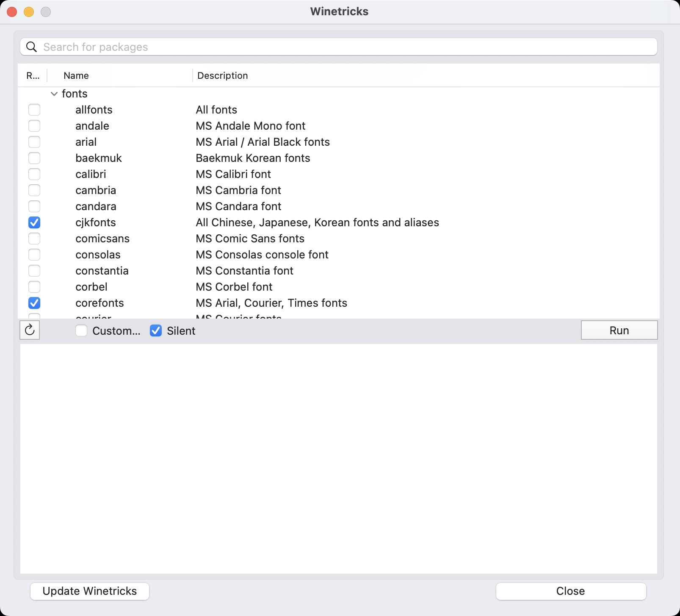Select the baekmuk package name
Image resolution: width=680 pixels, height=616 pixels.
click(99, 158)
